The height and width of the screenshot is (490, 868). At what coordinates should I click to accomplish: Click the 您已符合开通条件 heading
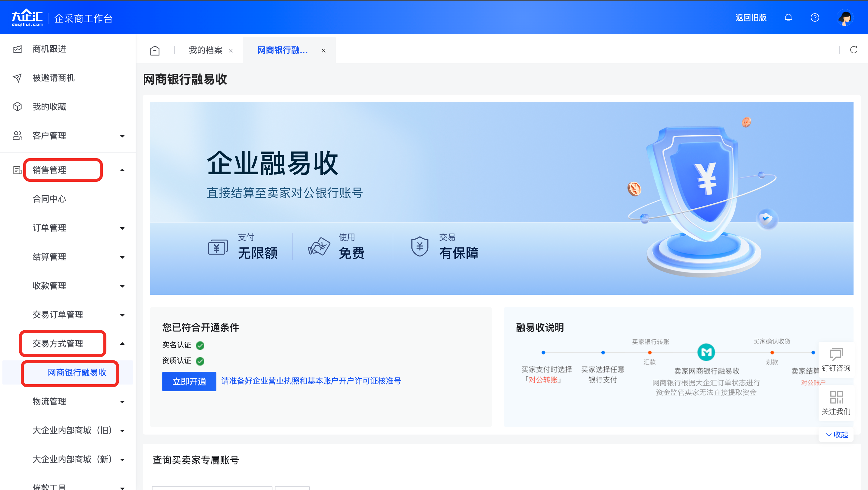click(200, 328)
